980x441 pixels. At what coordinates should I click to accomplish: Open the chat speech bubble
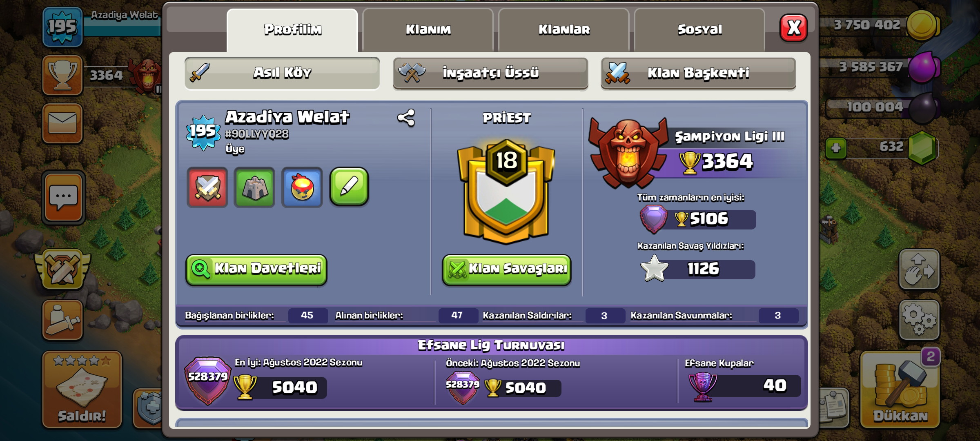63,198
